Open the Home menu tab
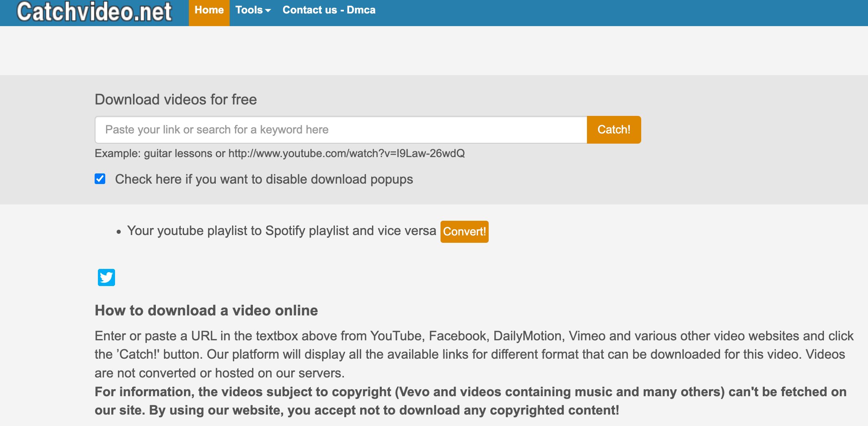The width and height of the screenshot is (868, 426). point(209,13)
